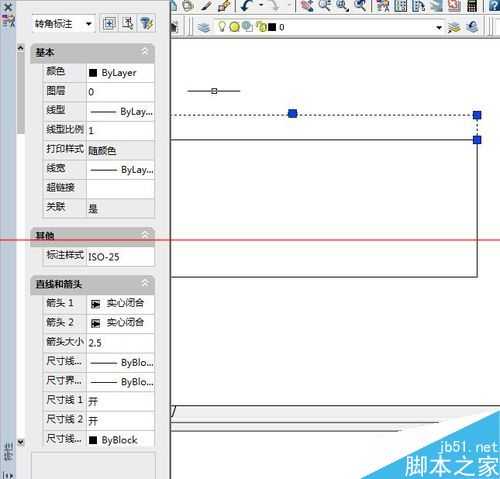Open the 线型 ByLayer linetype field

tap(120, 111)
